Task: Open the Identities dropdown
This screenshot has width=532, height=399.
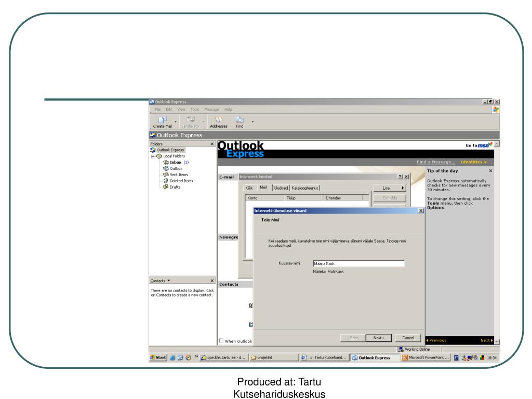Action: (474, 162)
